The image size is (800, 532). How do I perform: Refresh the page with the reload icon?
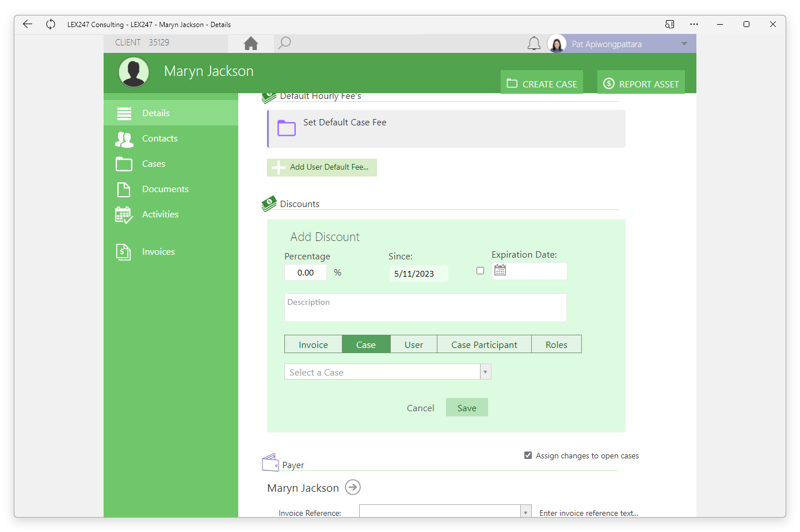51,24
